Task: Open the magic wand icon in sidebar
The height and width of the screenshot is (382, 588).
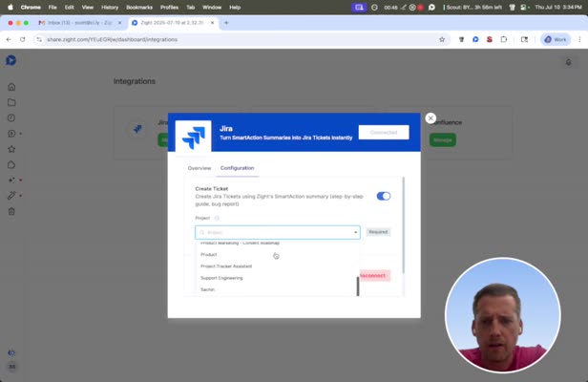Action: [x=11, y=196]
